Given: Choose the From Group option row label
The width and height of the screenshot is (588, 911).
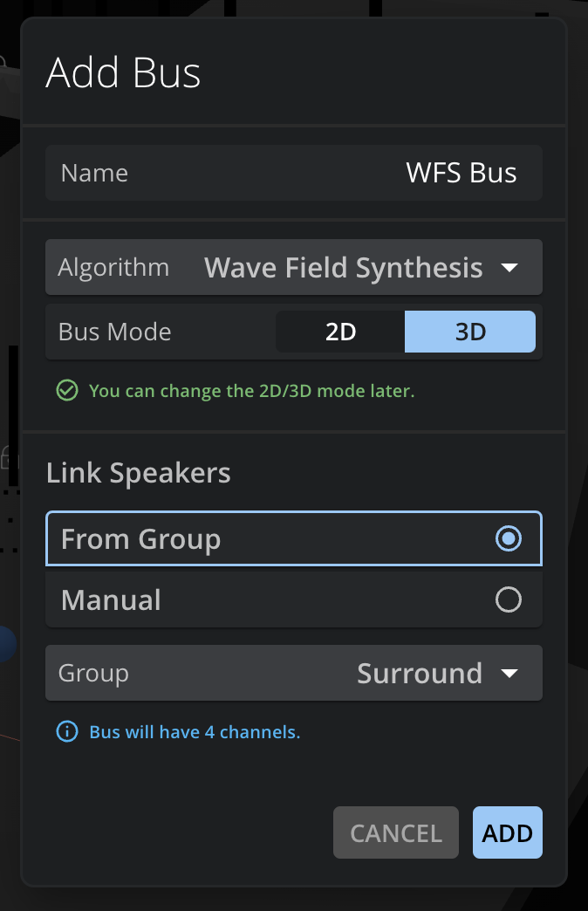Looking at the screenshot, I should click(x=140, y=540).
